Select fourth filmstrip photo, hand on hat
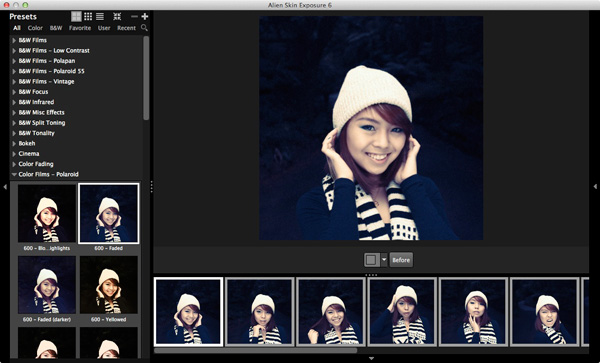The height and width of the screenshot is (363, 600). (402, 312)
